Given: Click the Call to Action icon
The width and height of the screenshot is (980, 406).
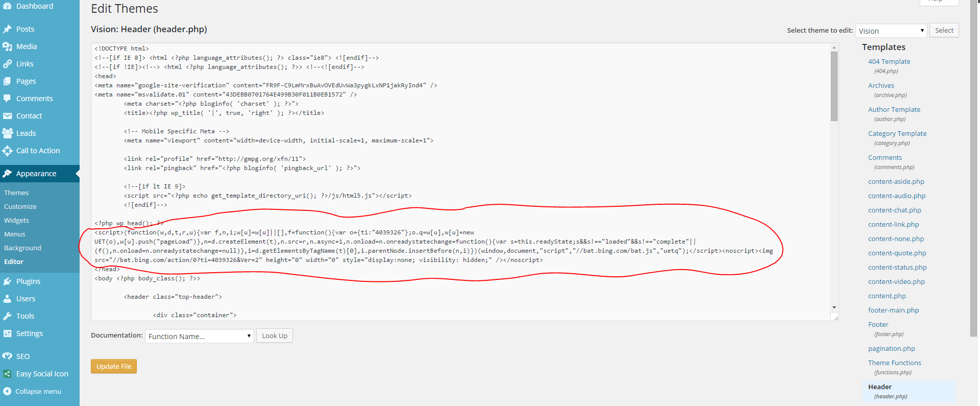Looking at the screenshot, I should [x=7, y=151].
